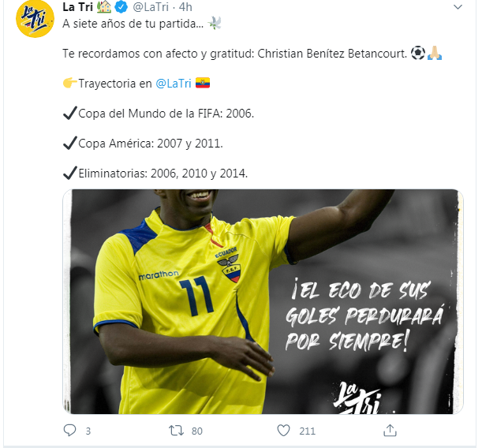Open the share tweet upload icon
Screen dimensions: 482x448
(390, 430)
